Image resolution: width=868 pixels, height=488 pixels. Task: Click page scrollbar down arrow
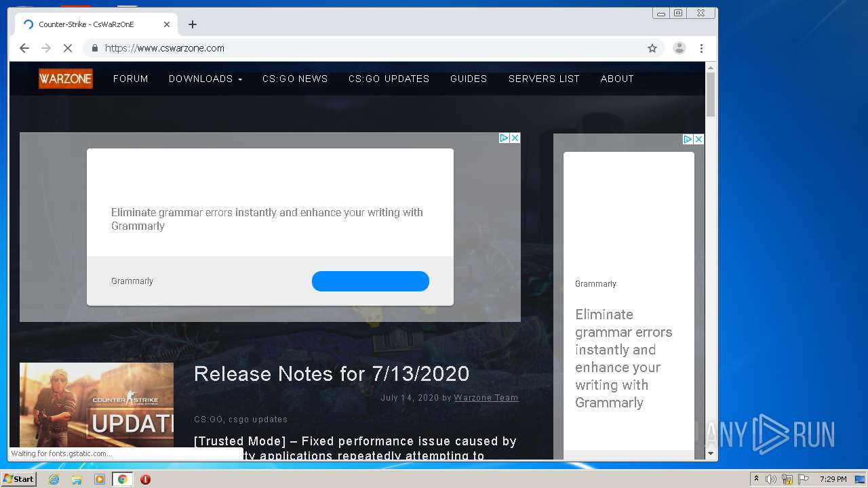pos(711,453)
